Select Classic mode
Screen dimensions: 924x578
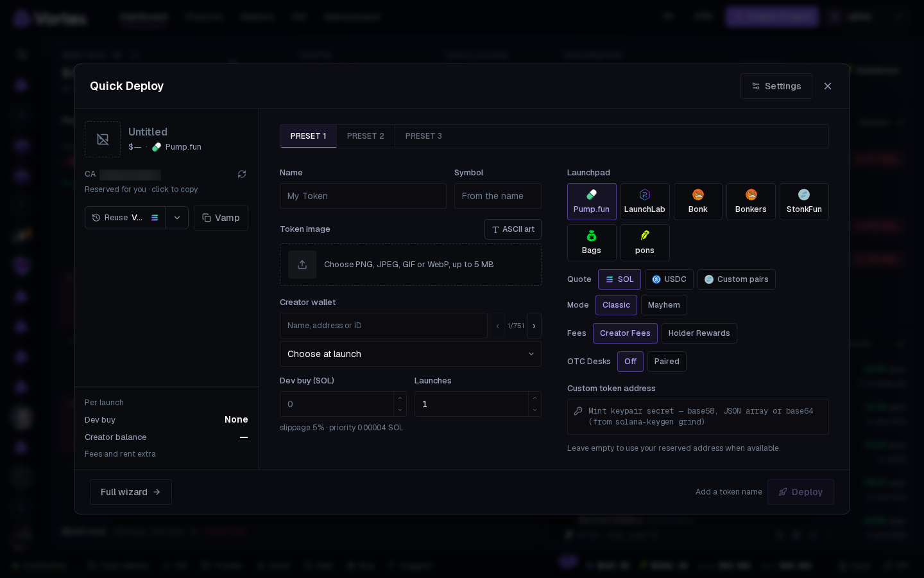[616, 305]
